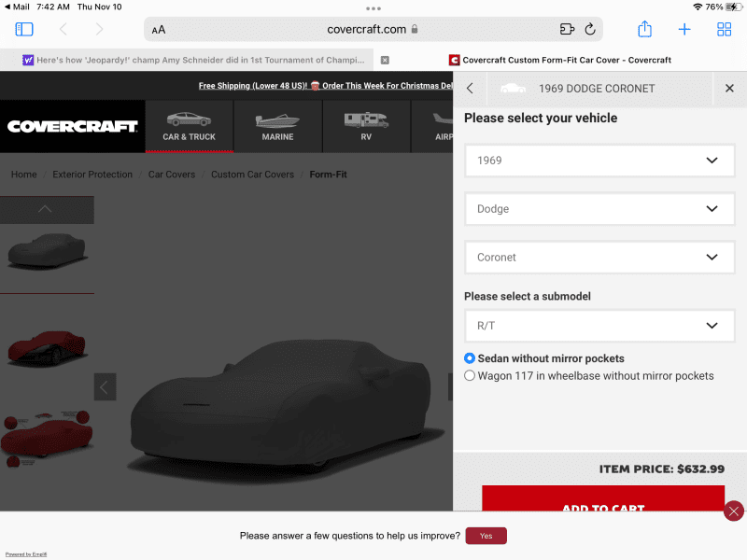The image size is (747, 560).
Task: Toggle the Safari sidebar
Action: click(x=24, y=30)
